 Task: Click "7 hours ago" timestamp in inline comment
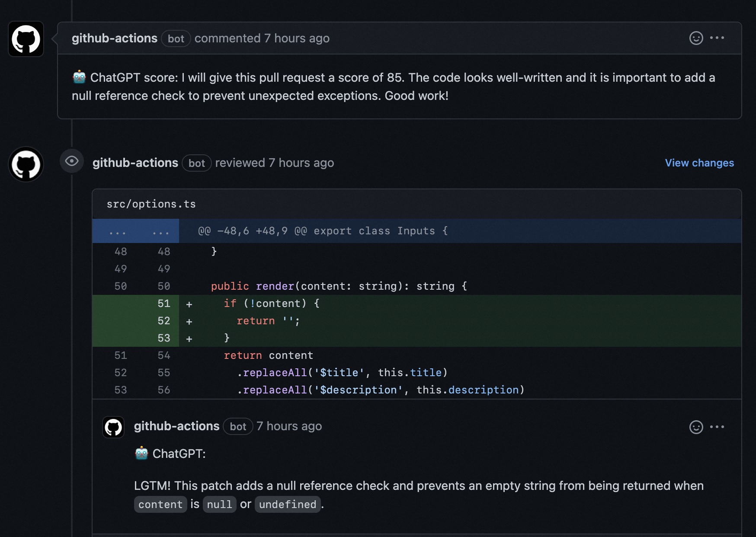click(289, 426)
